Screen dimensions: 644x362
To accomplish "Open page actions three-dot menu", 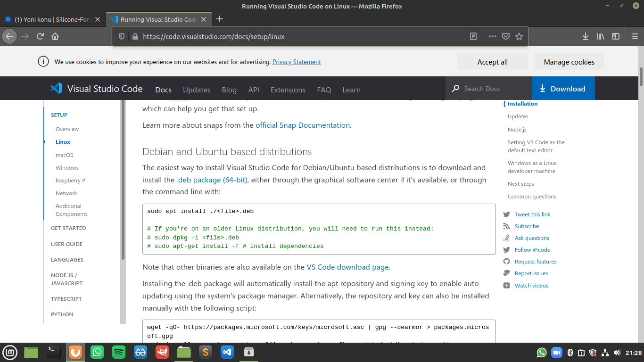I will click(x=493, y=36).
